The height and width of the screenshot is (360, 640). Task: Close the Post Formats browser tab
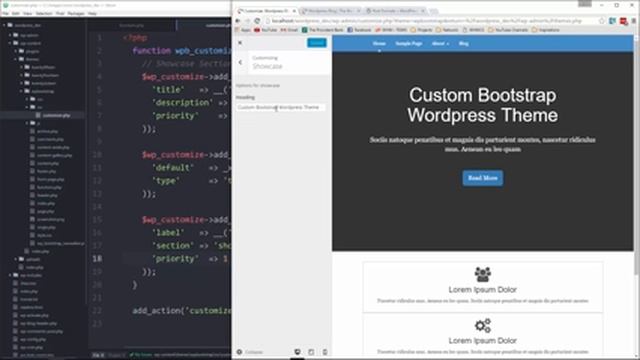pyautogui.click(x=422, y=11)
